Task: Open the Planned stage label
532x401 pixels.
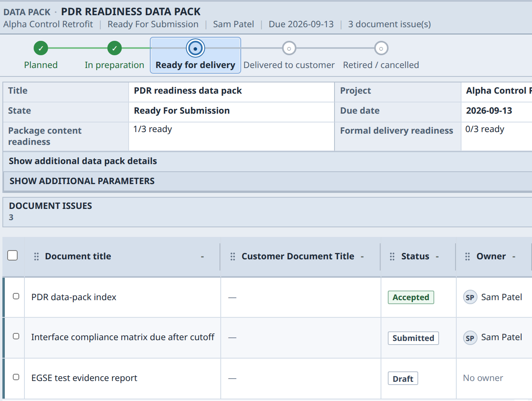Action: (x=41, y=65)
